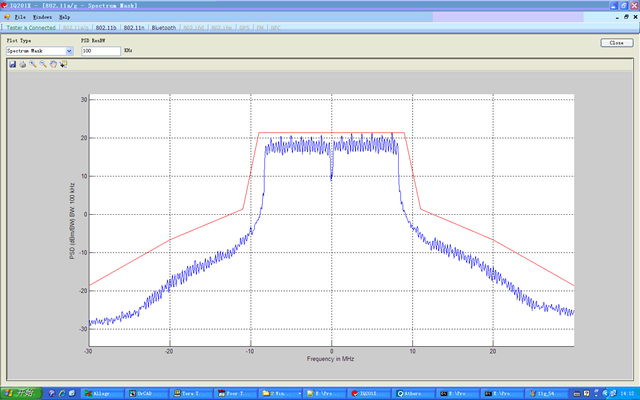Open the 11g_54 taskbar item
This screenshot has height=400, width=640.
[547, 393]
